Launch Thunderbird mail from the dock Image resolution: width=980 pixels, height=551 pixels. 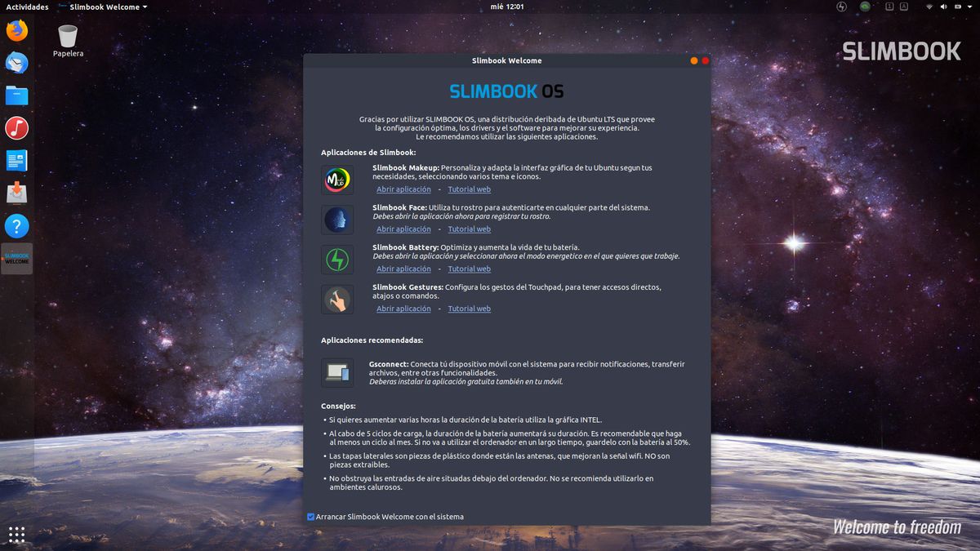point(16,63)
